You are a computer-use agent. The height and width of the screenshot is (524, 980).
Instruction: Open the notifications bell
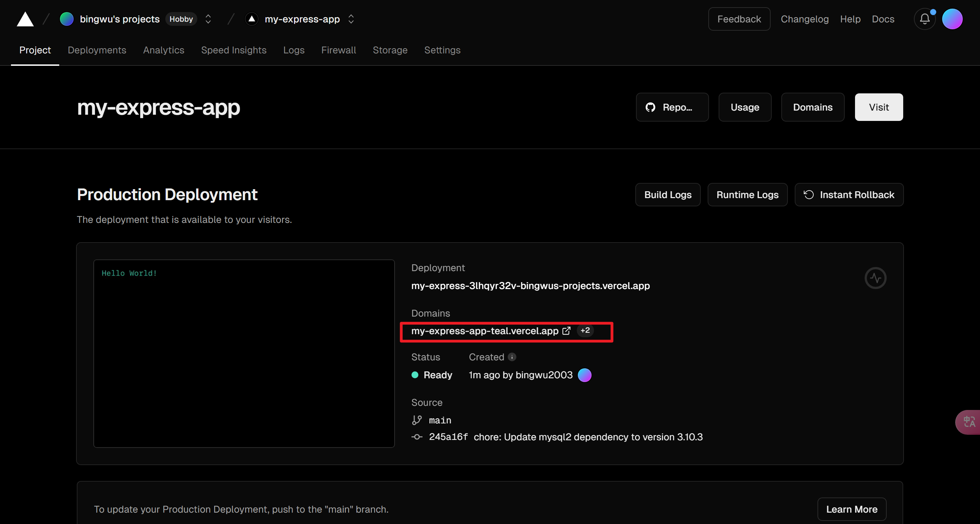click(x=925, y=19)
